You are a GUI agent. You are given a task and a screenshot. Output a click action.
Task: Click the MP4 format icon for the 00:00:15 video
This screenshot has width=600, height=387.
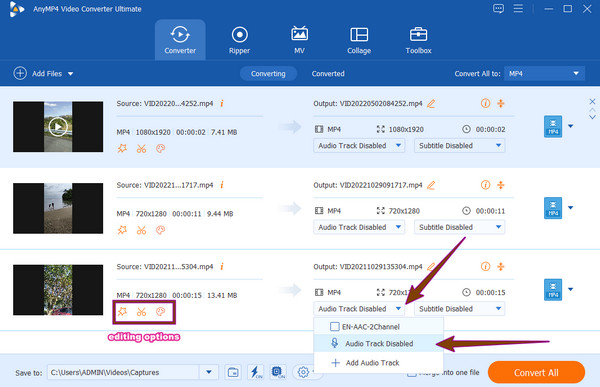[553, 289]
